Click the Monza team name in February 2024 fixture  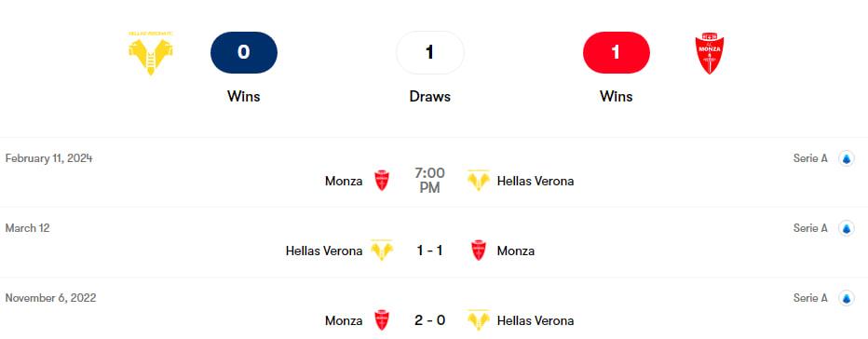(x=344, y=181)
